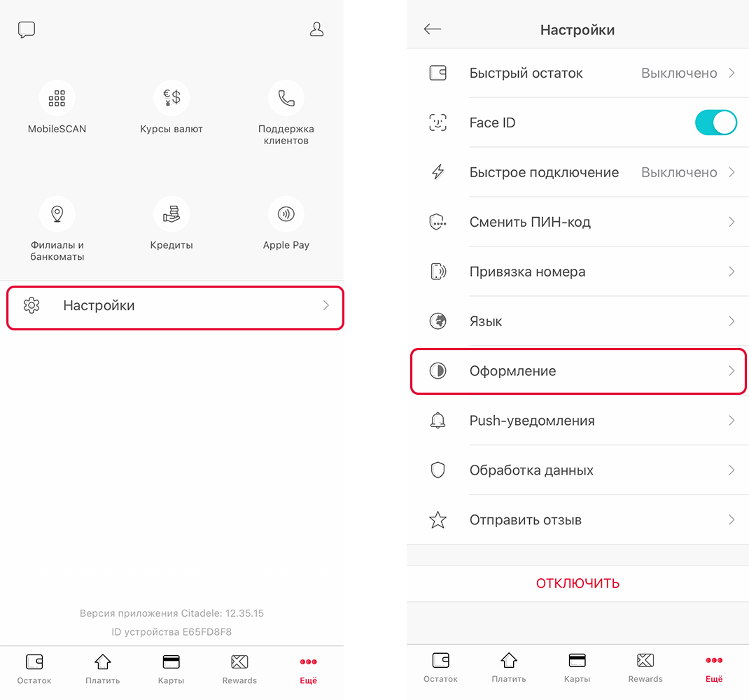749x700 pixels.
Task: Open the Кредиты icon
Action: pyautogui.click(x=171, y=214)
